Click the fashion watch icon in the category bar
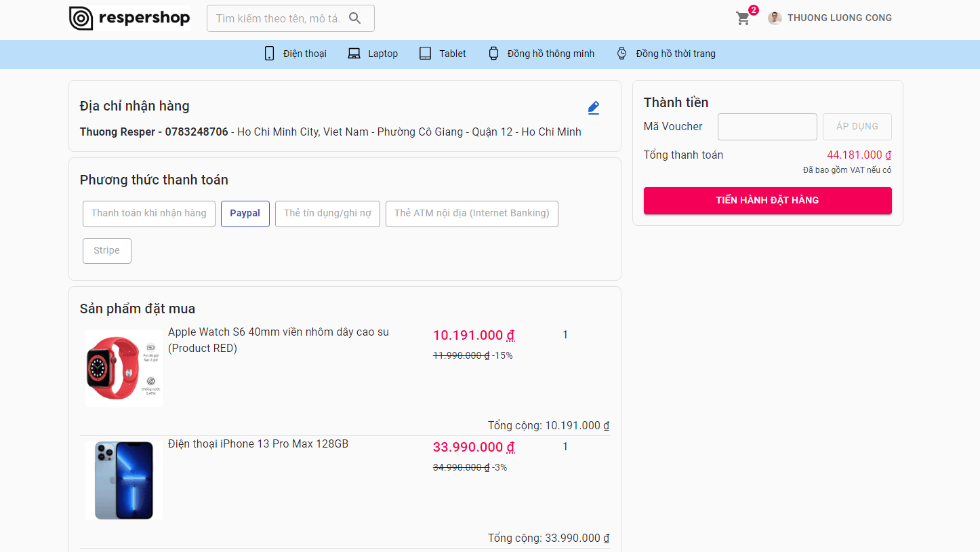 coord(621,54)
